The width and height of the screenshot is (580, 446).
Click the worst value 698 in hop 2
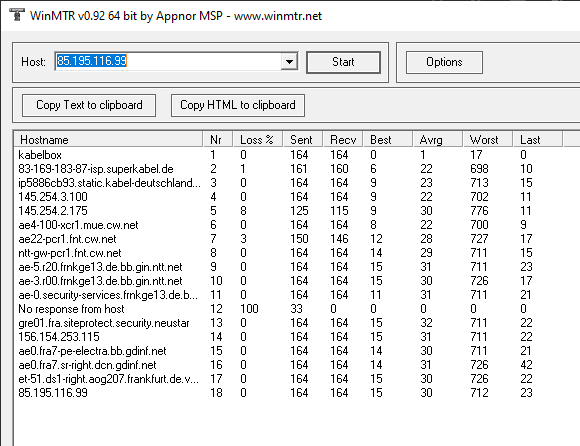click(x=479, y=169)
